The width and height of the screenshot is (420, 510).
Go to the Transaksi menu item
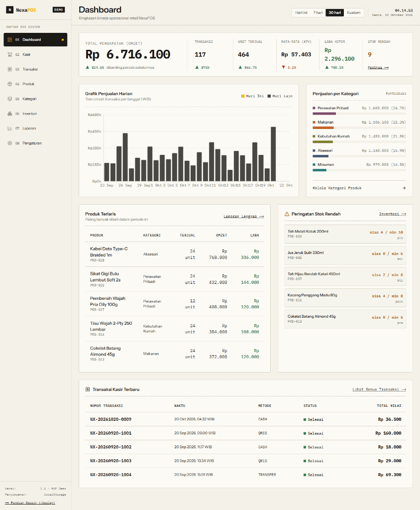(35, 69)
